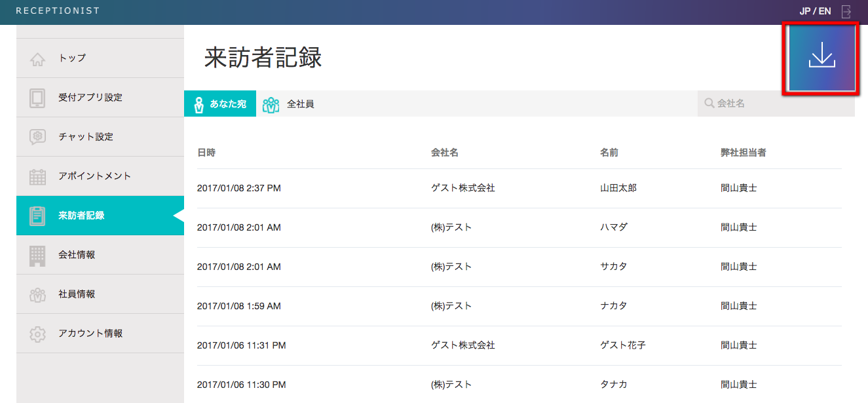Click the calendar icon for アポイントメント
This screenshot has height=403, width=868.
click(x=37, y=176)
